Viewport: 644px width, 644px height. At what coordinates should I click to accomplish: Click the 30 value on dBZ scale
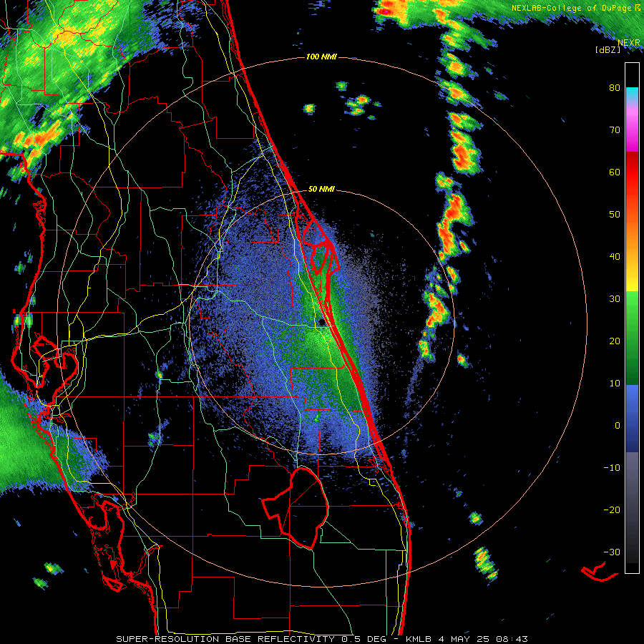tap(615, 298)
